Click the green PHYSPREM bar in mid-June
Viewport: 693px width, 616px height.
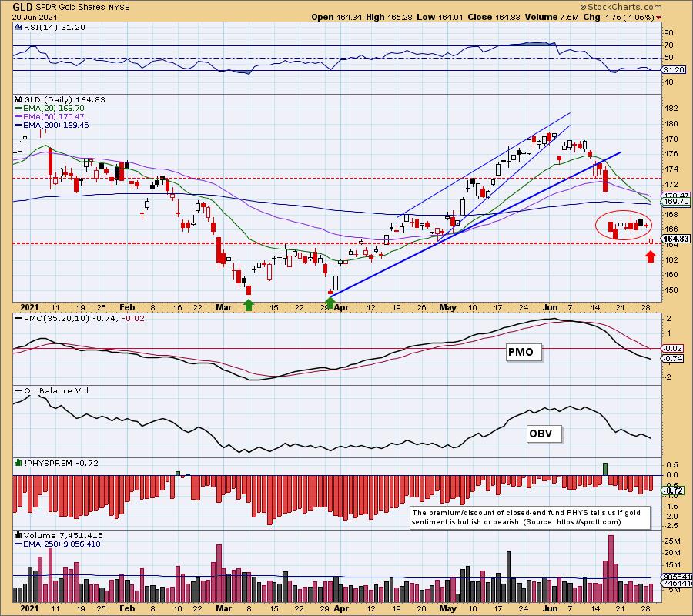click(x=605, y=469)
